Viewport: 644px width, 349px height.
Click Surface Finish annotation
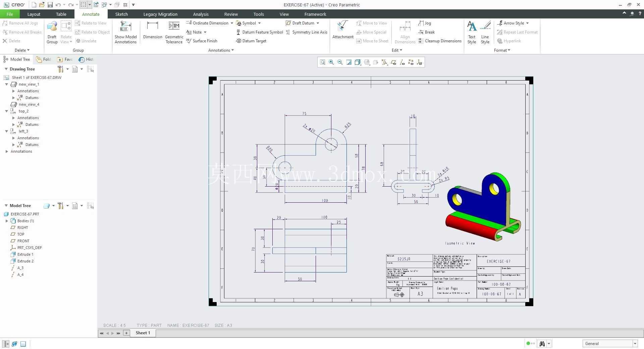tap(202, 41)
